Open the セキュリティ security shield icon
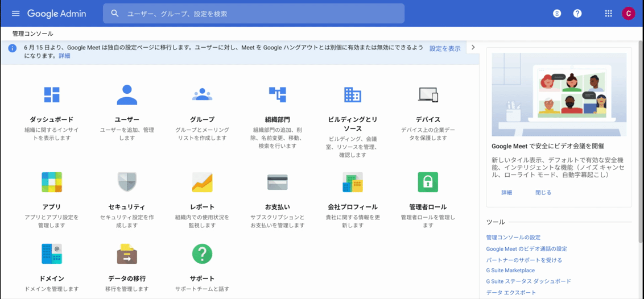The width and height of the screenshot is (644, 299). click(x=127, y=182)
